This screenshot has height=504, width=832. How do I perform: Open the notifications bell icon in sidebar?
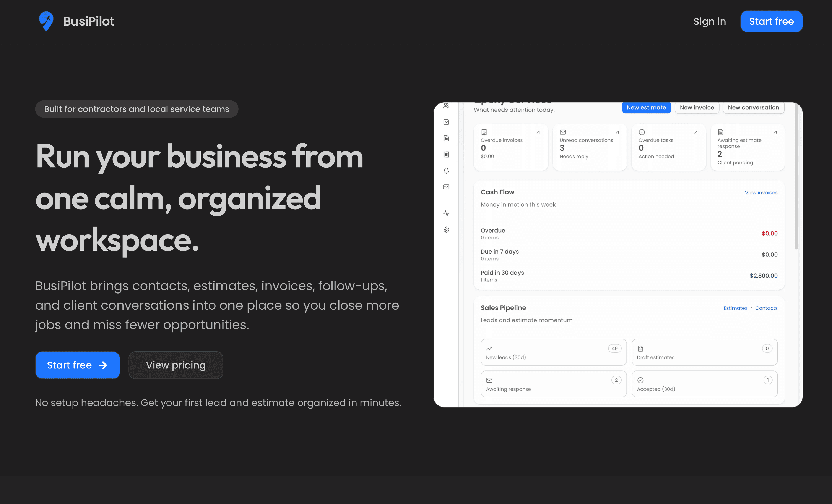click(x=446, y=171)
